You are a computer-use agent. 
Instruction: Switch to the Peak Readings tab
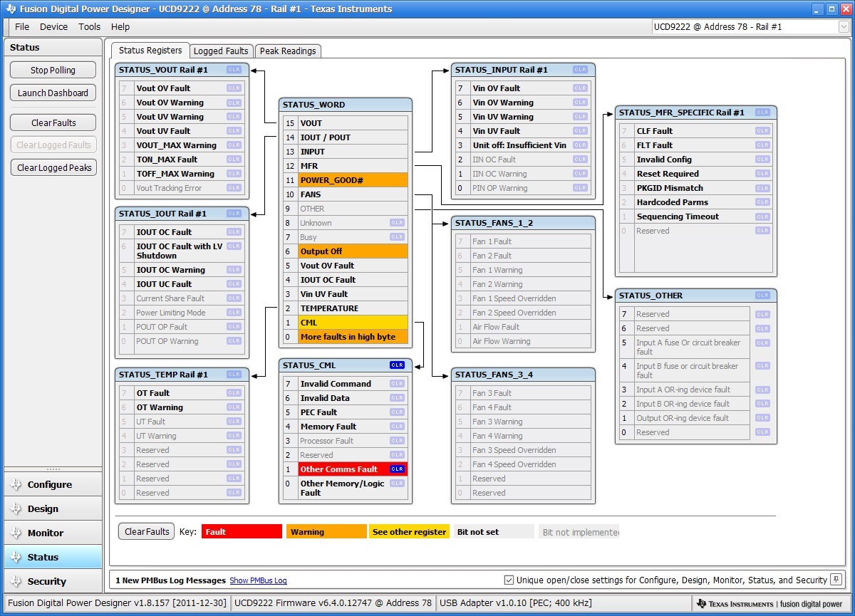[x=288, y=51]
